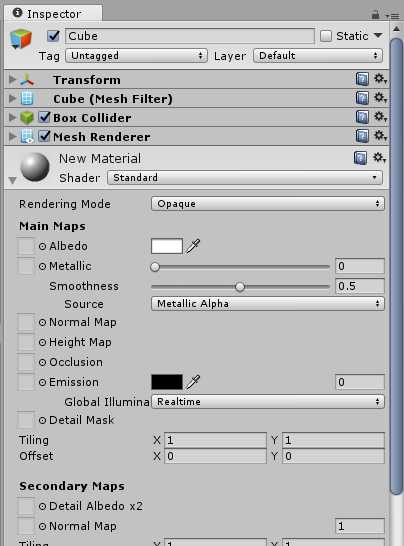
Task: Click the black Emission color swatch
Action: 167,382
